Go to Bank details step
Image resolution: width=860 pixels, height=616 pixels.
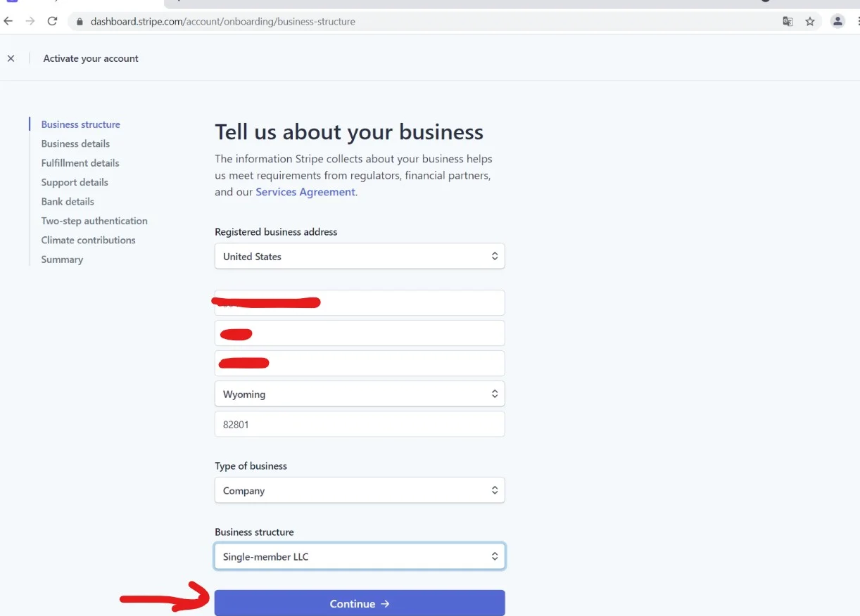click(x=68, y=201)
